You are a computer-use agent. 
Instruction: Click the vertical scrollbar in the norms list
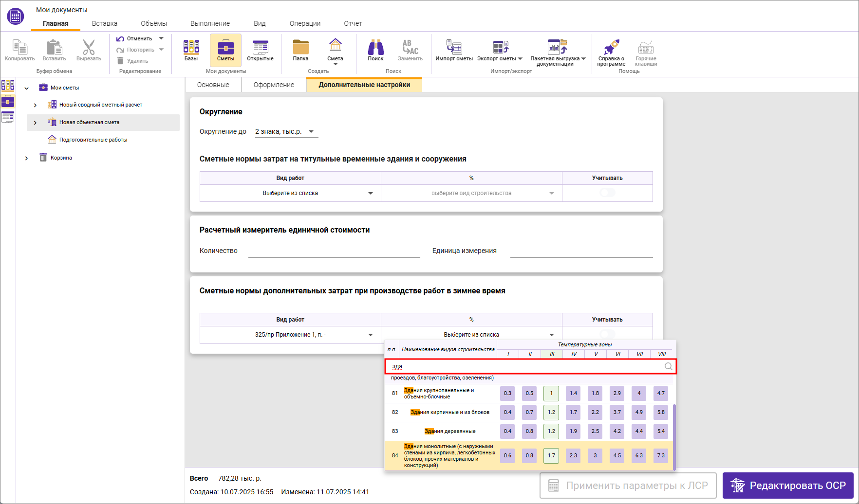tap(674, 435)
